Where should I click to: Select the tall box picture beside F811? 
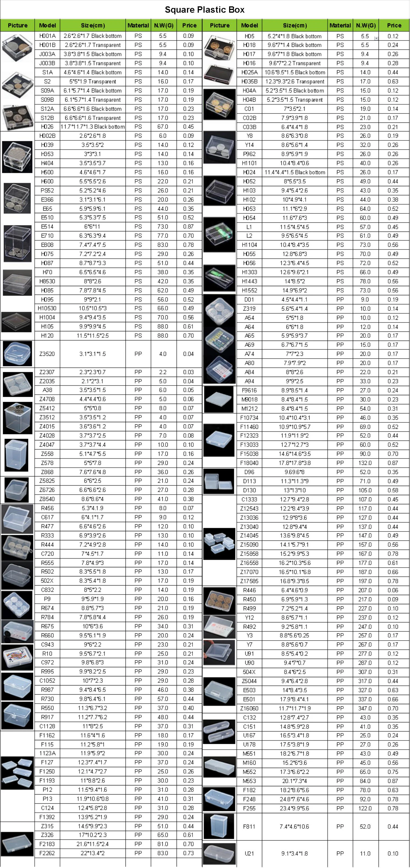pos(219,826)
